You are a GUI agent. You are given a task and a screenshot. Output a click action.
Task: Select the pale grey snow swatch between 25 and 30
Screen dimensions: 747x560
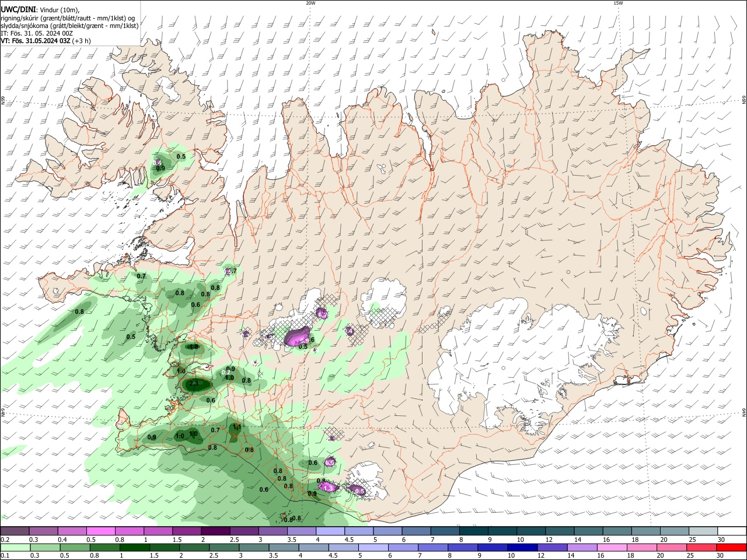pyautogui.click(x=703, y=531)
